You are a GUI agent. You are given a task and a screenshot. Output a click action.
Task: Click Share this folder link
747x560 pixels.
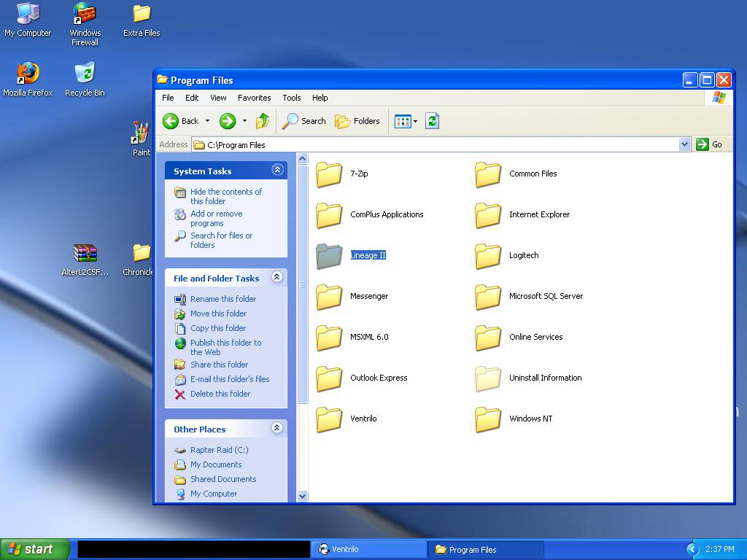(x=219, y=365)
